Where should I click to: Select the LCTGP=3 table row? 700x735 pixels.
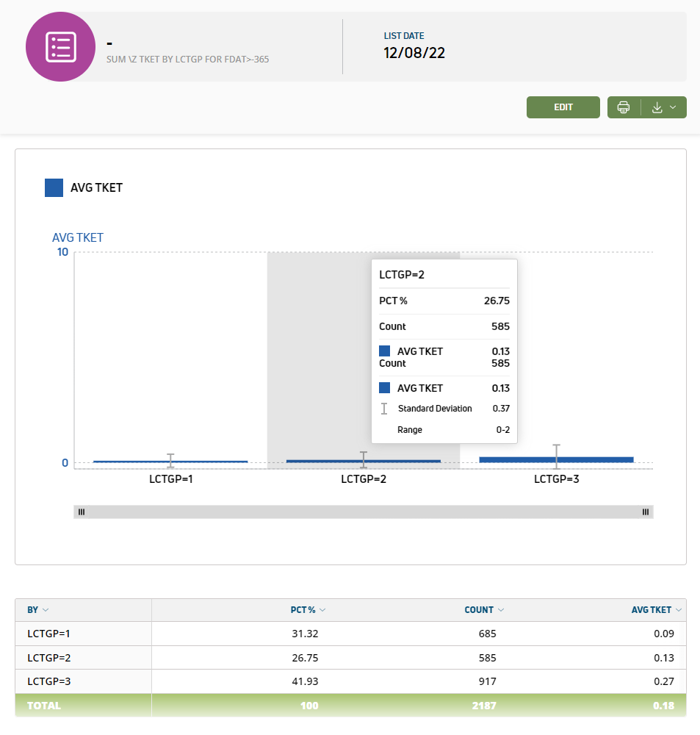pos(350,681)
